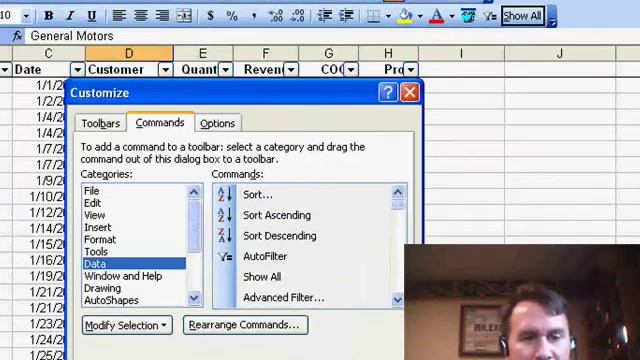Toggle Underline formatting in the toolbar

click(x=92, y=16)
